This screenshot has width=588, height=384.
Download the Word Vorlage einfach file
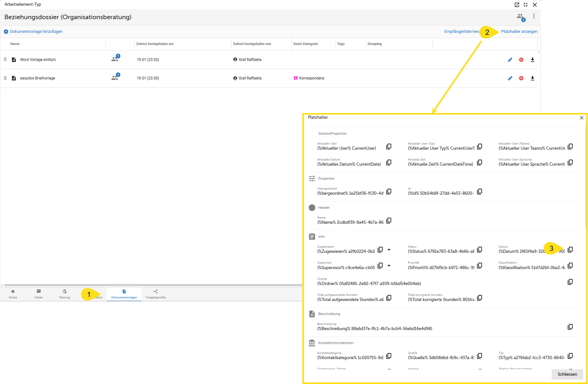pos(532,60)
